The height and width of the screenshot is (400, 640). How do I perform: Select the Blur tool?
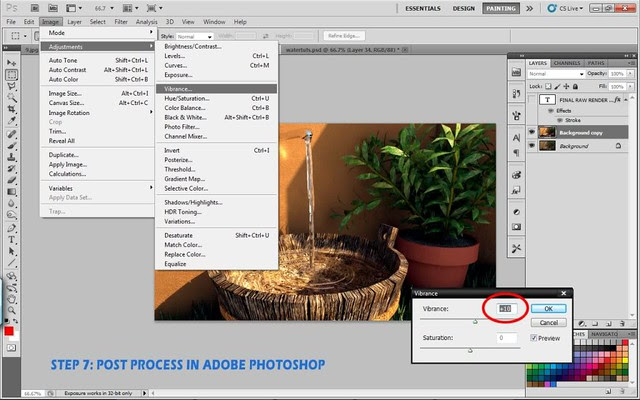pos(11,203)
